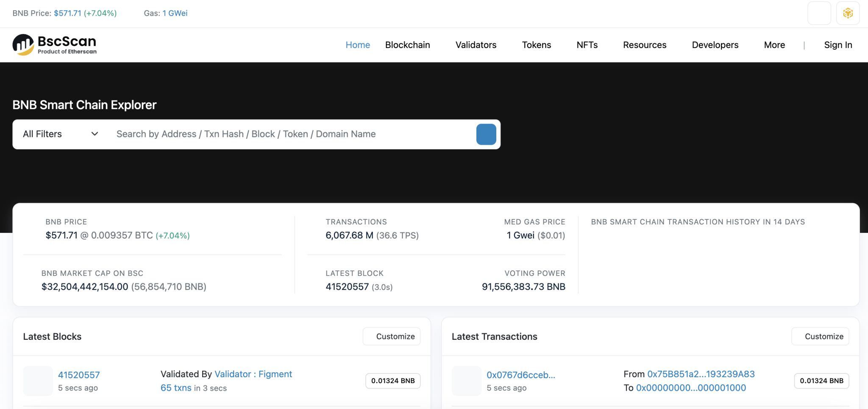This screenshot has width=868, height=409.
Task: Select Home in the navigation bar
Action: click(x=358, y=45)
